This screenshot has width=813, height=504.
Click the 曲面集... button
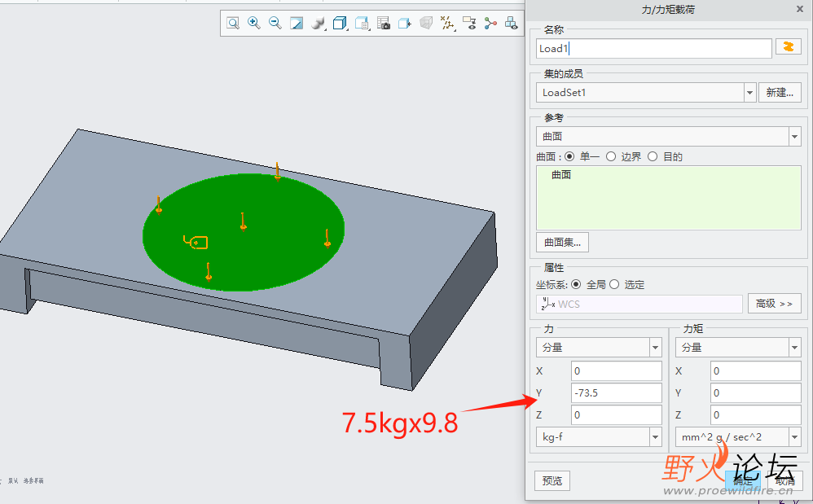click(563, 243)
